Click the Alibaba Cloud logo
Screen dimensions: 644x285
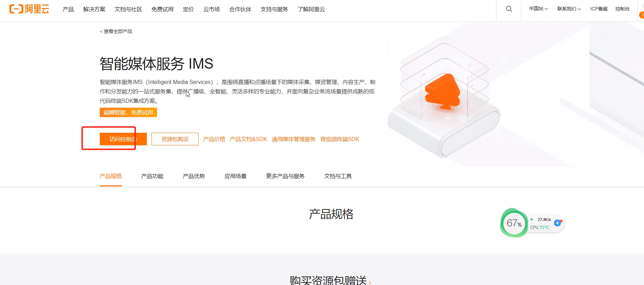point(29,9)
